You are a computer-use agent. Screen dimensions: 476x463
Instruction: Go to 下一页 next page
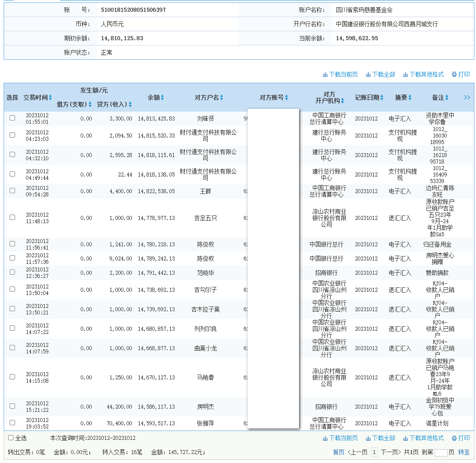[x=391, y=452]
